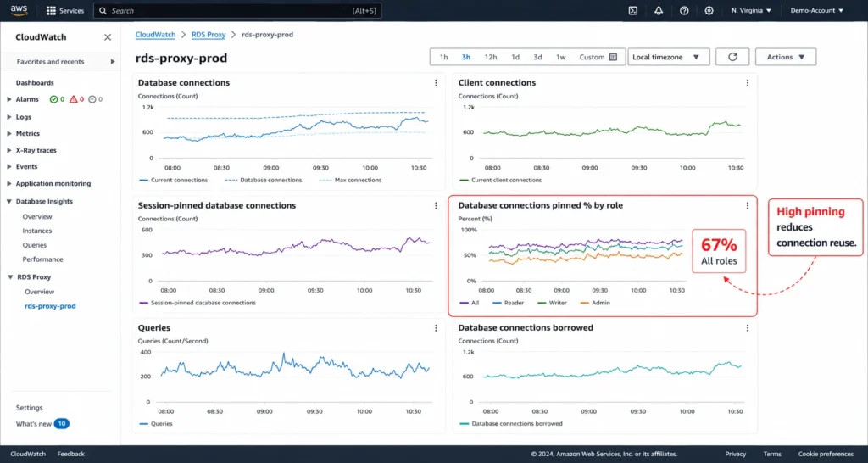Open Database Insights Queries page

(34, 245)
